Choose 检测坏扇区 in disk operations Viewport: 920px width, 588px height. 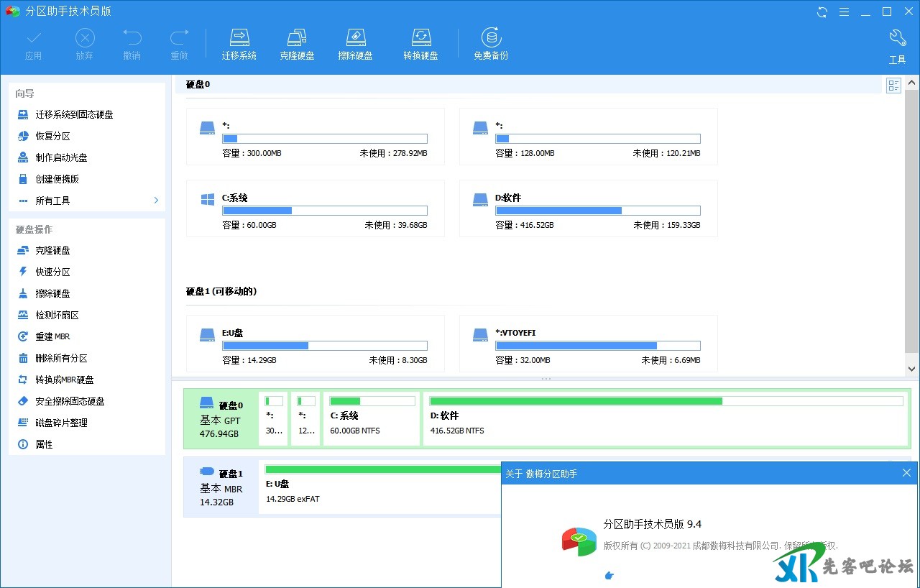coord(57,315)
